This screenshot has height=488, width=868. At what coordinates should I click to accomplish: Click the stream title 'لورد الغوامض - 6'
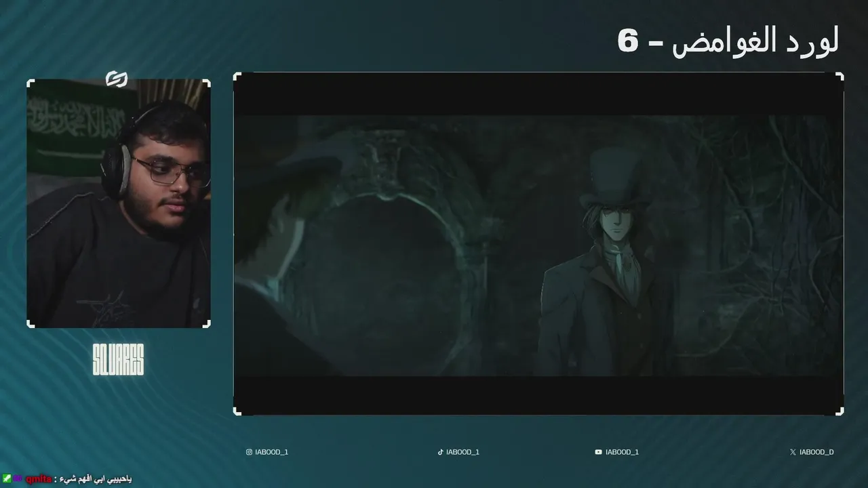(728, 41)
